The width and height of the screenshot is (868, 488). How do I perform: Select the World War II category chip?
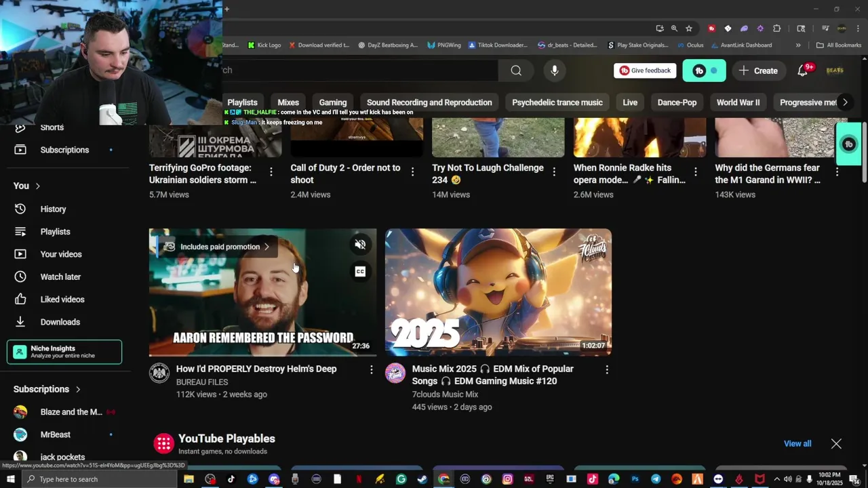point(738,102)
